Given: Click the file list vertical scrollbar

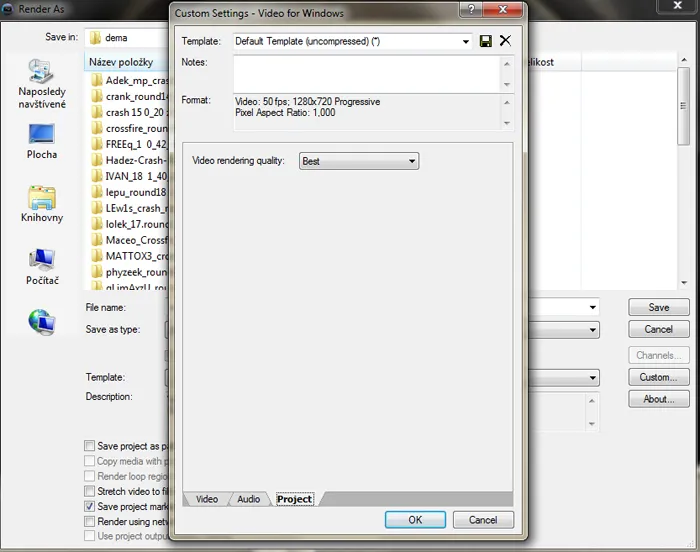Looking at the screenshot, I should pyautogui.click(x=683, y=180).
